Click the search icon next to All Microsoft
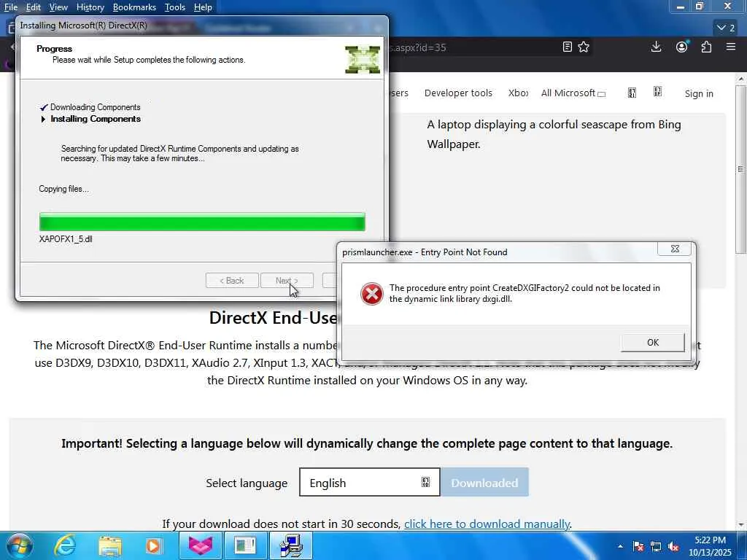 pos(632,93)
